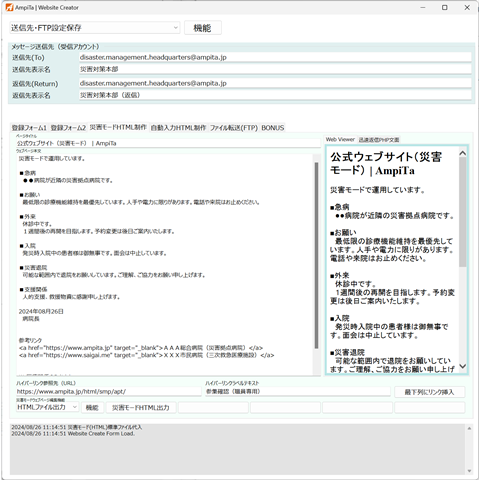This screenshot has width=480, height=480.
Task: Click the page title input field
Action: pos(168,143)
